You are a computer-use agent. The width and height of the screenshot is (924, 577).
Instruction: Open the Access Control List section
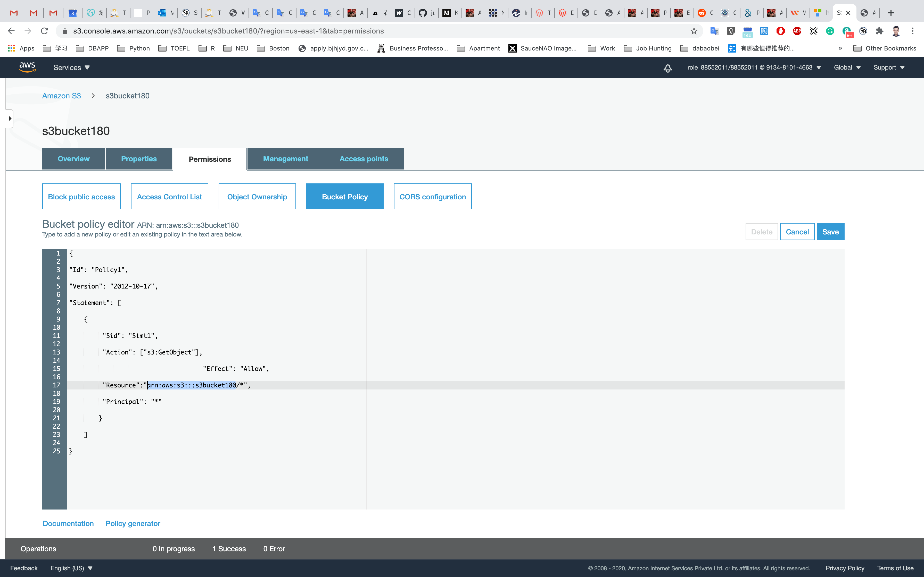click(170, 197)
